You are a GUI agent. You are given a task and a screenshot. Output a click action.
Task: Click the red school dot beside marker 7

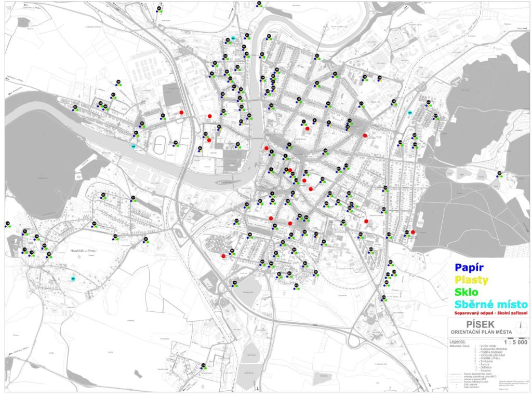[x=308, y=129]
